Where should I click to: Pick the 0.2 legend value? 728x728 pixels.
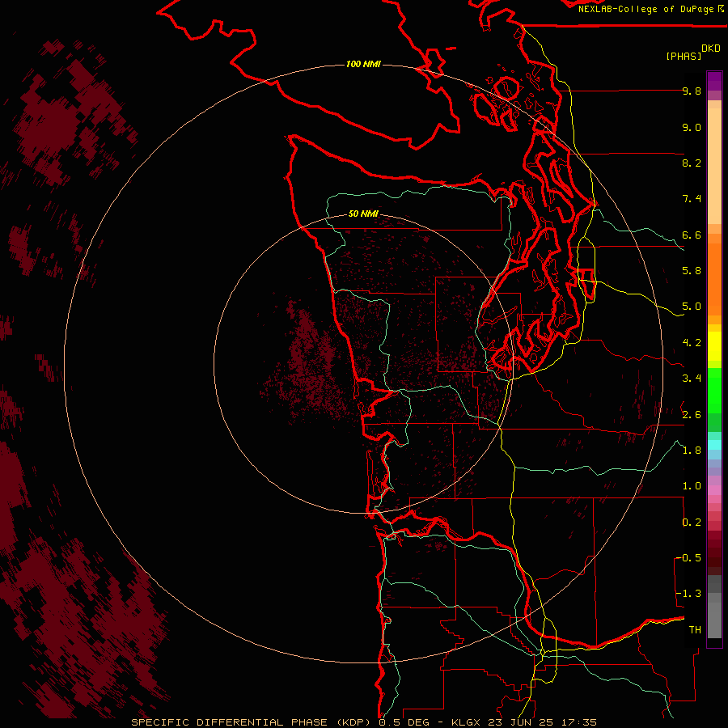click(x=692, y=523)
